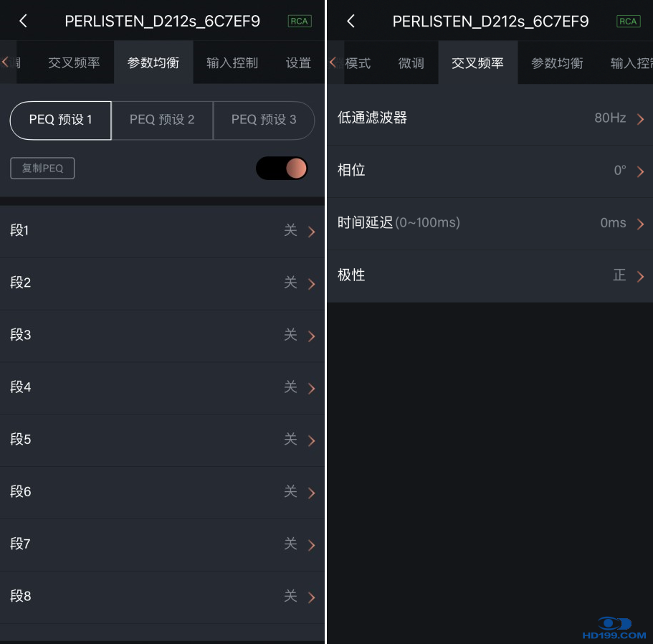Expand the 相位 phase setting
This screenshot has height=644, width=653.
coord(640,171)
